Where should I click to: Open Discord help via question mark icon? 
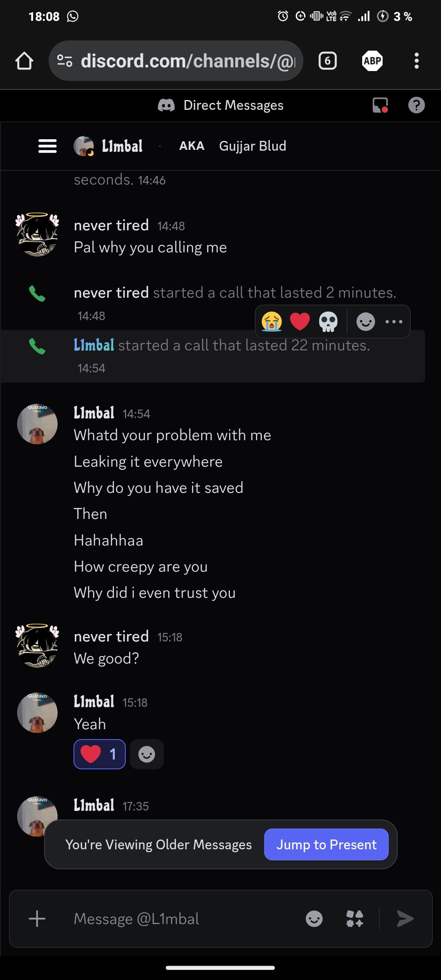pos(416,105)
